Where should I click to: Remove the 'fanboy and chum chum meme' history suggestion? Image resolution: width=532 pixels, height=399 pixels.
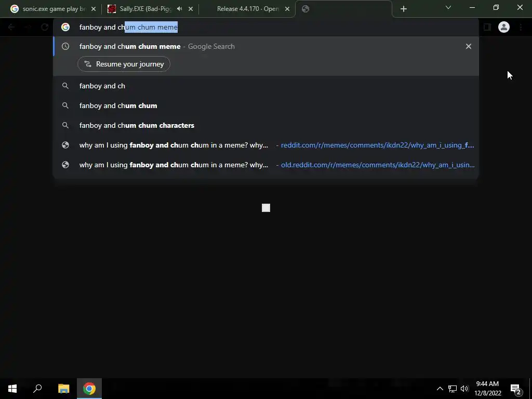point(469,46)
